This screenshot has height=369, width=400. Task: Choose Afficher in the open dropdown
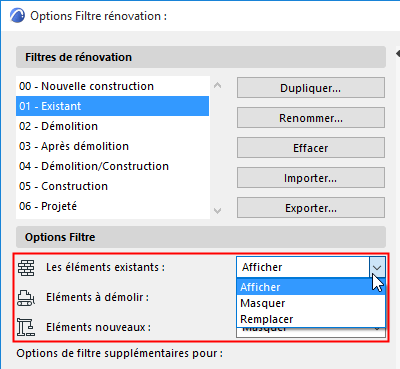pos(311,287)
